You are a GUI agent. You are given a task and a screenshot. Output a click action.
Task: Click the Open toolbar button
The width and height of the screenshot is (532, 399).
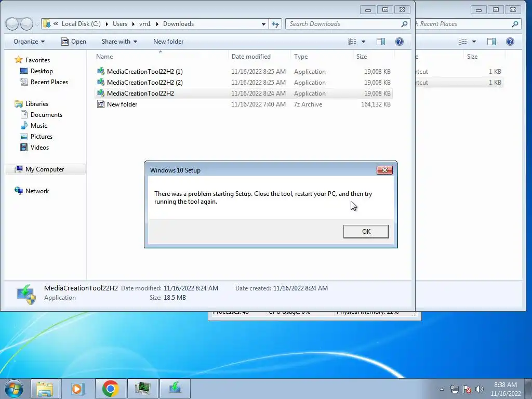74,42
